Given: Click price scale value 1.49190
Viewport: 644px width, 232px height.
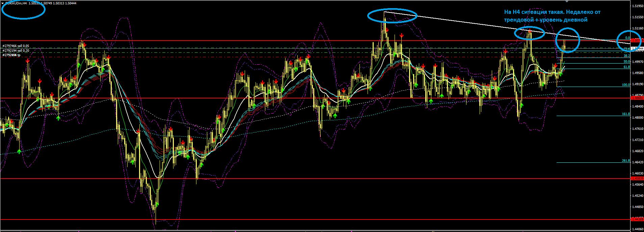Looking at the screenshot, I should [638, 84].
